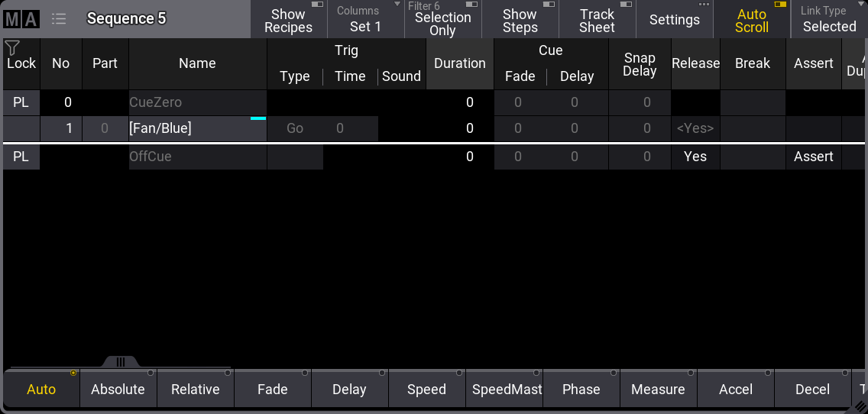Viewport: 868px width, 414px height.
Task: Click the MA logo icon
Action: [x=21, y=19]
